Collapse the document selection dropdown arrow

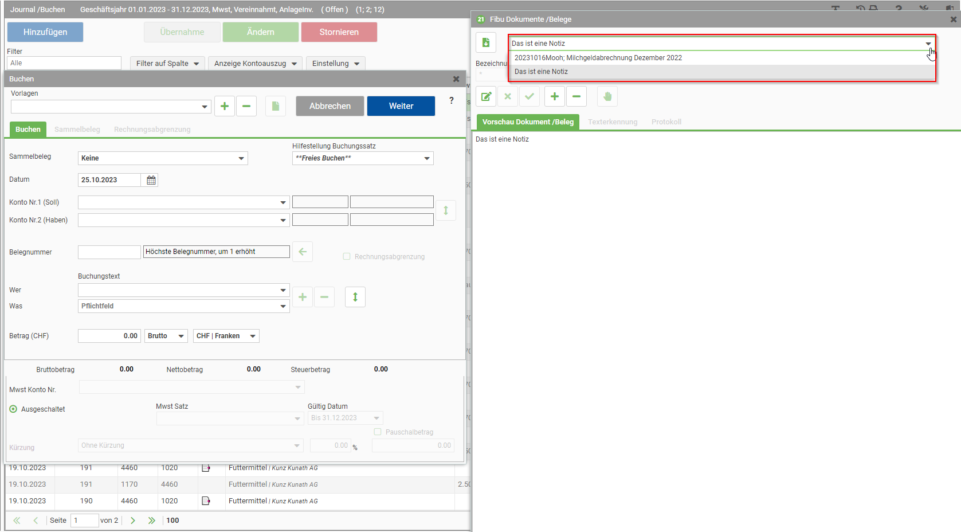click(x=928, y=44)
